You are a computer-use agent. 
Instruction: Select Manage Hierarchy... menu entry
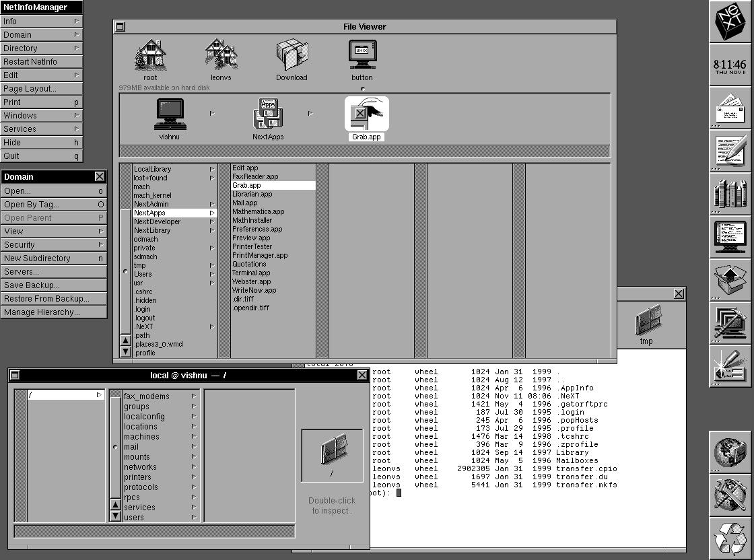[53, 312]
